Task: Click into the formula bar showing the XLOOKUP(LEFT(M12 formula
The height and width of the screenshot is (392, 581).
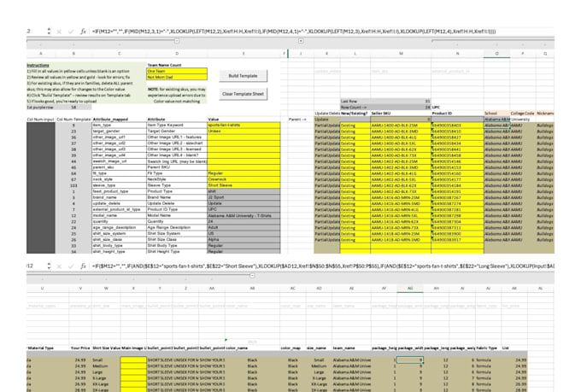Action: pos(321,32)
